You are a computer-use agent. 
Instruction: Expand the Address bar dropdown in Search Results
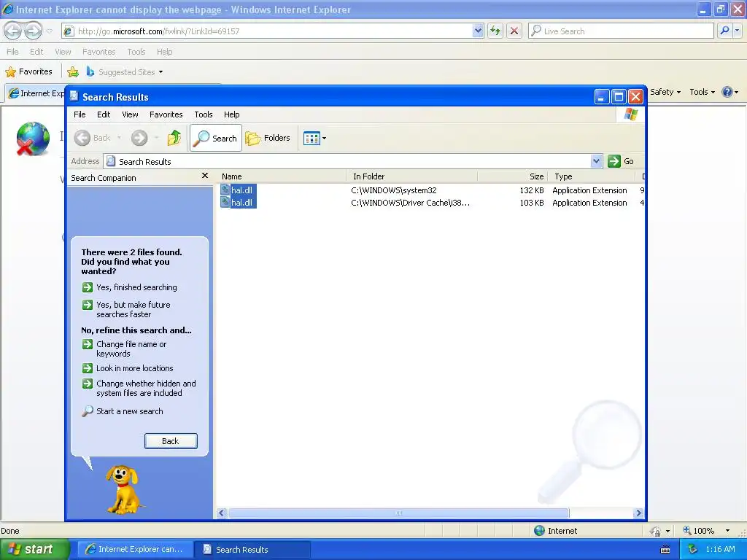tap(596, 161)
